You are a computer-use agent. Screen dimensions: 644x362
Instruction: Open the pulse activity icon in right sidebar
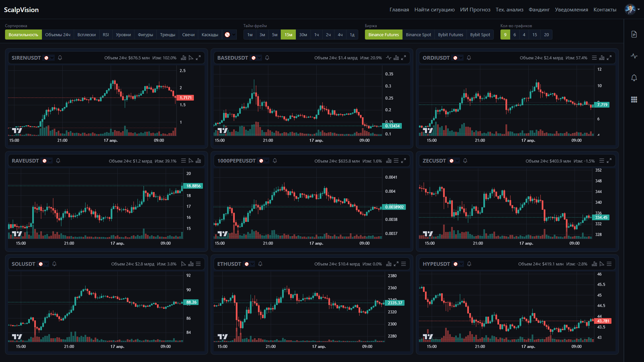pyautogui.click(x=634, y=56)
